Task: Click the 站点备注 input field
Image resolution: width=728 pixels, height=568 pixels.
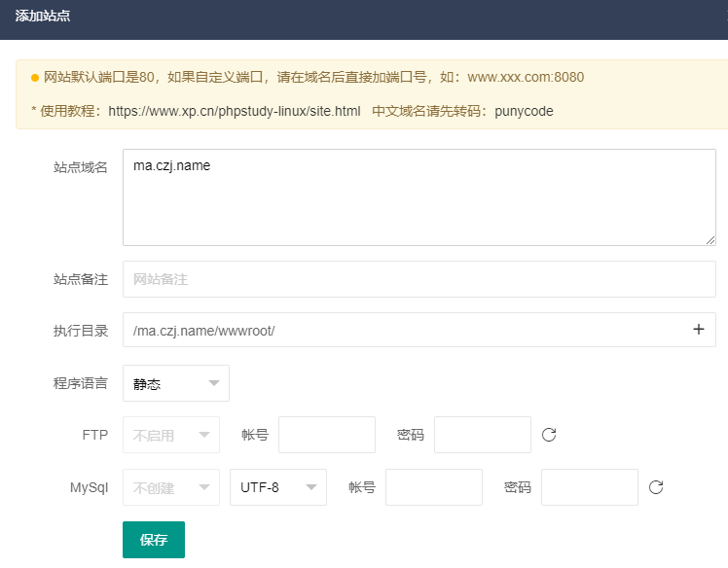Action: (419, 279)
